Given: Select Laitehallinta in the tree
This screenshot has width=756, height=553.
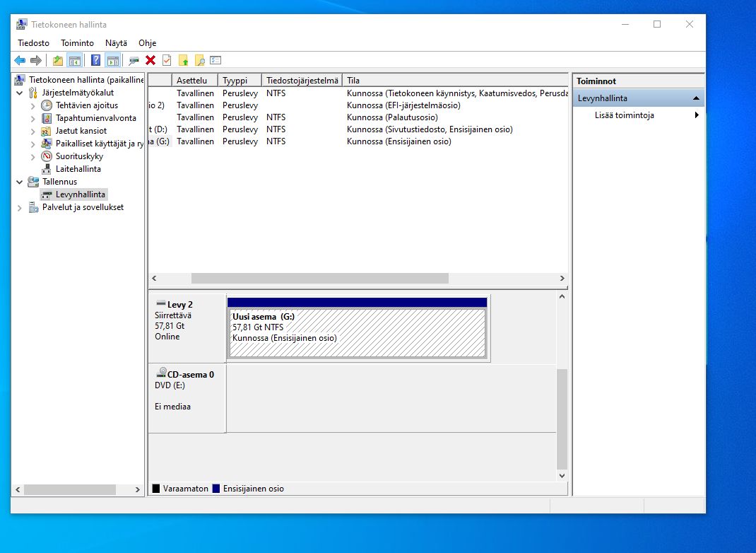Looking at the screenshot, I should coord(78,169).
